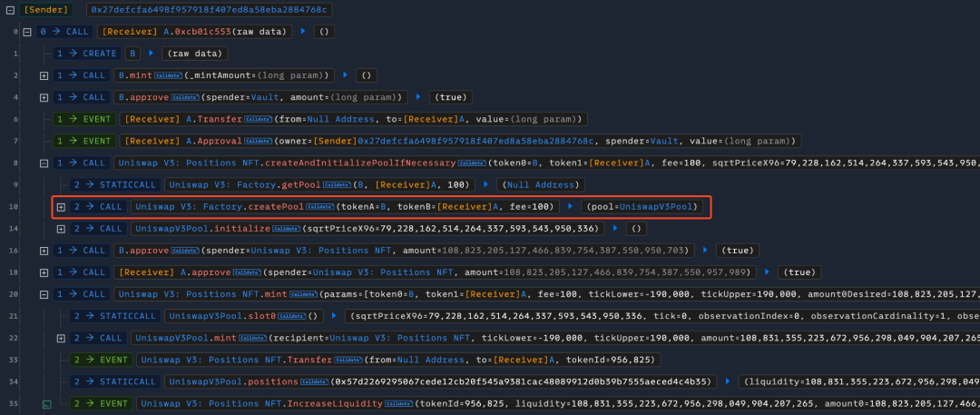Click (true) result on line 16
Screen dimensions: 980x415
(x=737, y=251)
